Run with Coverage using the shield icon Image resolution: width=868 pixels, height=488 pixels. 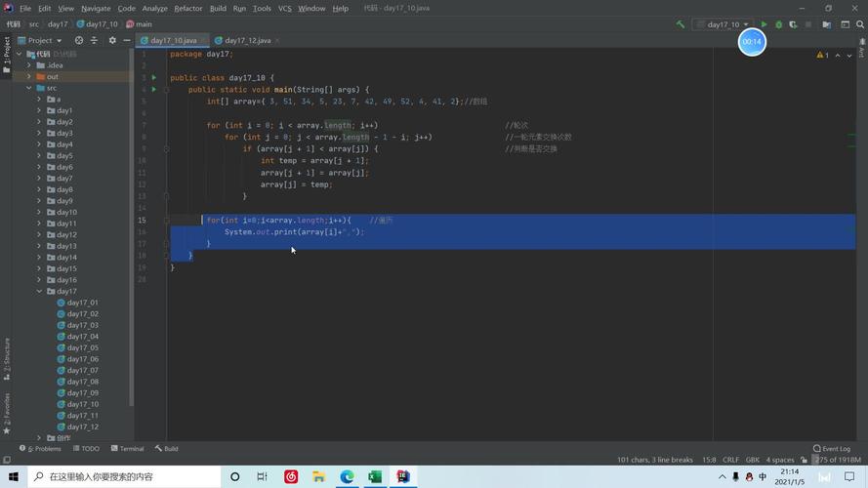tap(793, 24)
